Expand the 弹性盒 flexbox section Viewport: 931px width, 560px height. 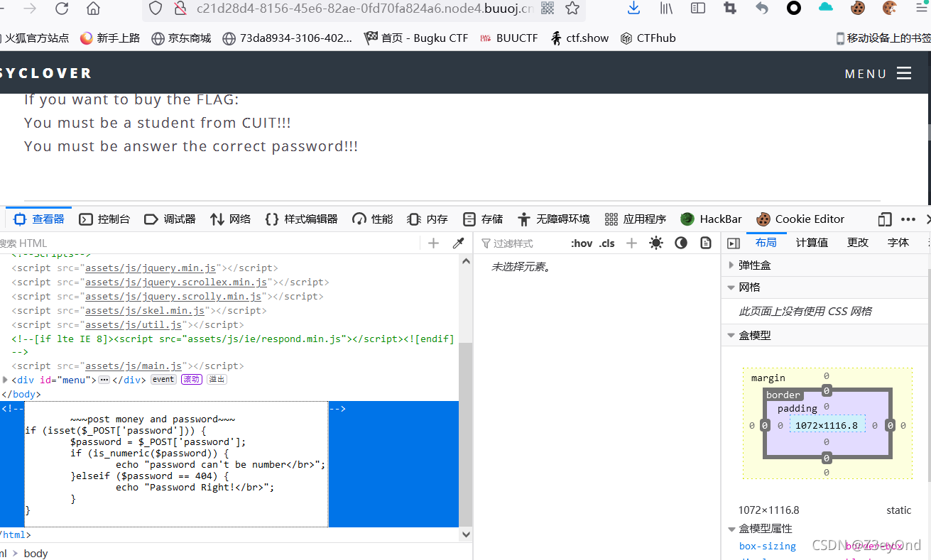[x=732, y=265]
